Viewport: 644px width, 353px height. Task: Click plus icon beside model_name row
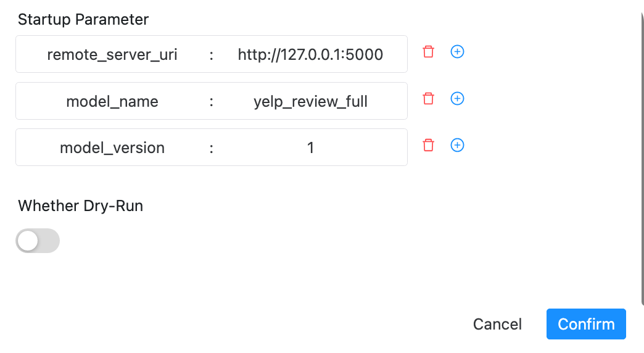[457, 99]
